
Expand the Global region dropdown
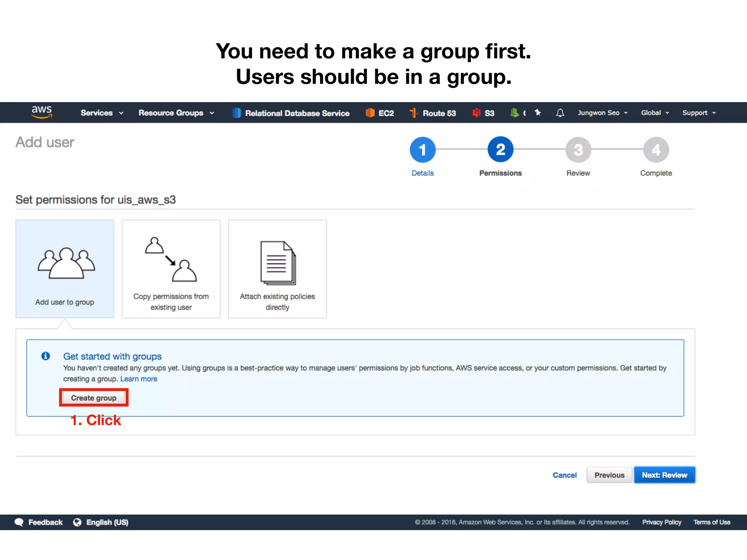[655, 113]
